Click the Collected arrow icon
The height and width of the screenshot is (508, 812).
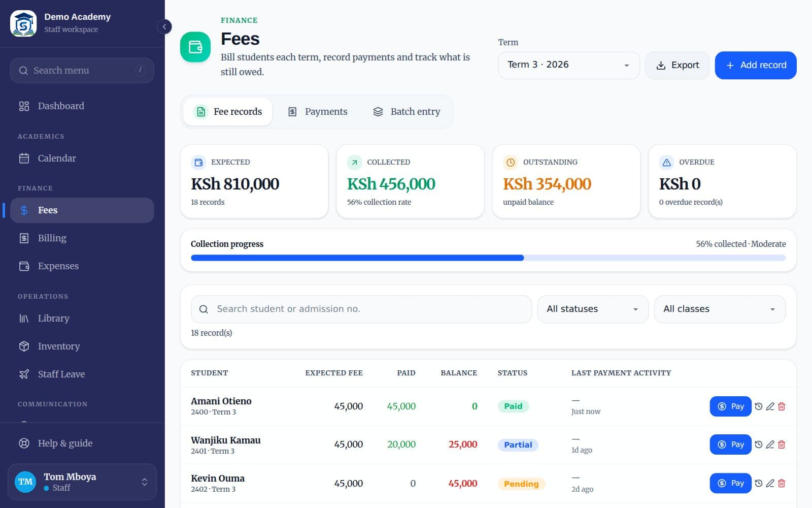(x=354, y=163)
